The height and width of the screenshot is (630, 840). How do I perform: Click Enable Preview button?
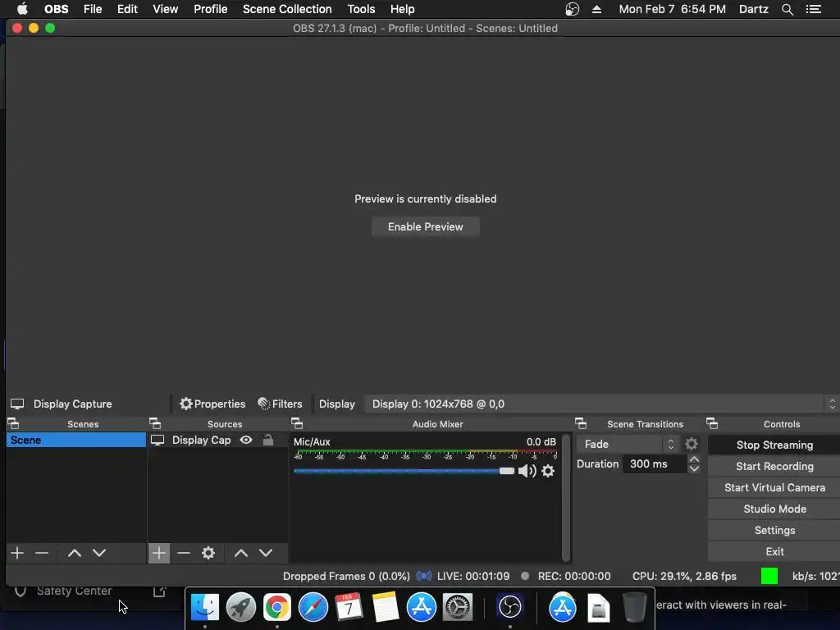coord(426,226)
